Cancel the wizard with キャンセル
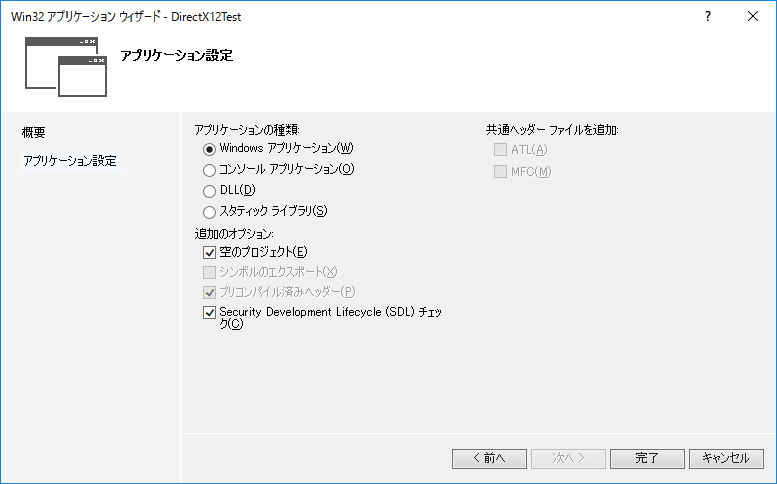The image size is (777, 484). 726,458
